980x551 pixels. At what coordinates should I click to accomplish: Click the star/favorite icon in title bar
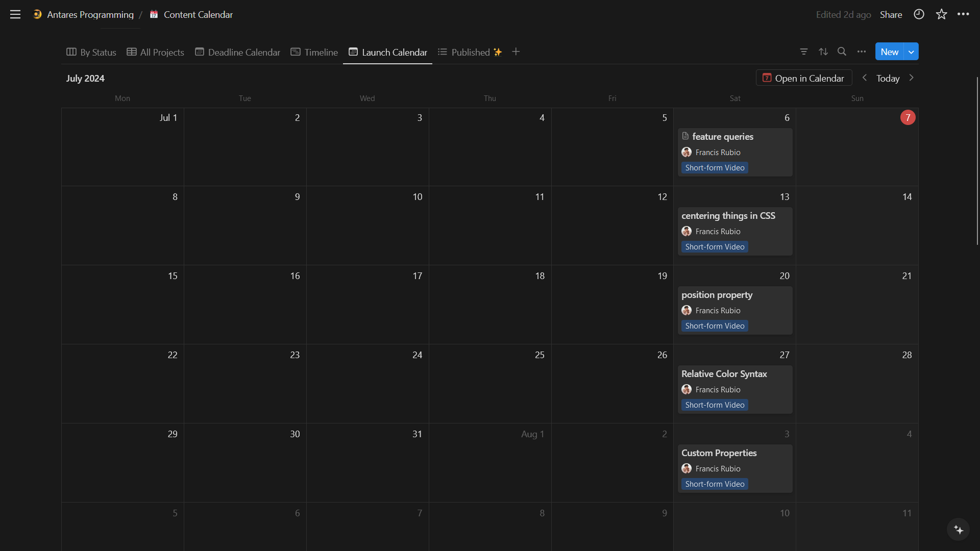941,14
